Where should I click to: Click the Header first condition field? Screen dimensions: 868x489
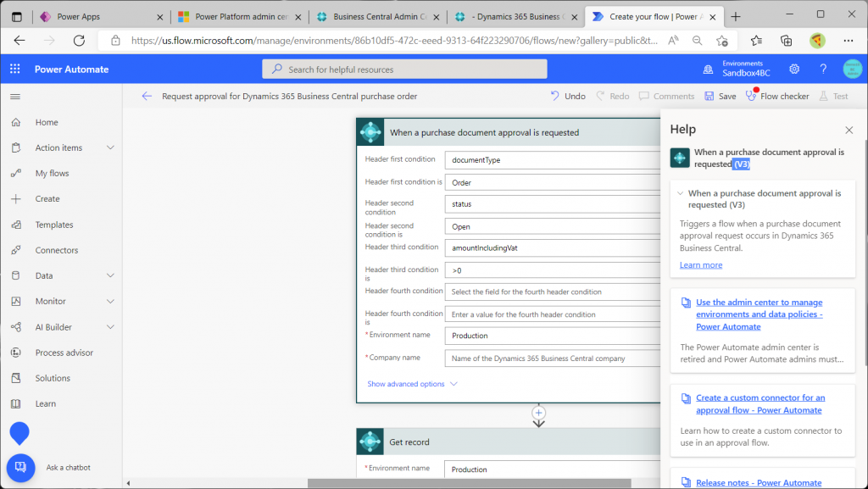tap(553, 160)
